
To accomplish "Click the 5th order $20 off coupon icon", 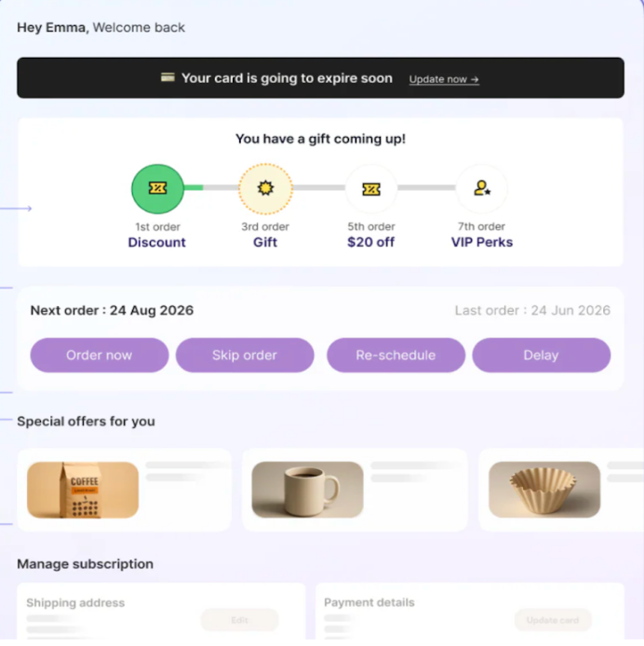I will coord(371,189).
